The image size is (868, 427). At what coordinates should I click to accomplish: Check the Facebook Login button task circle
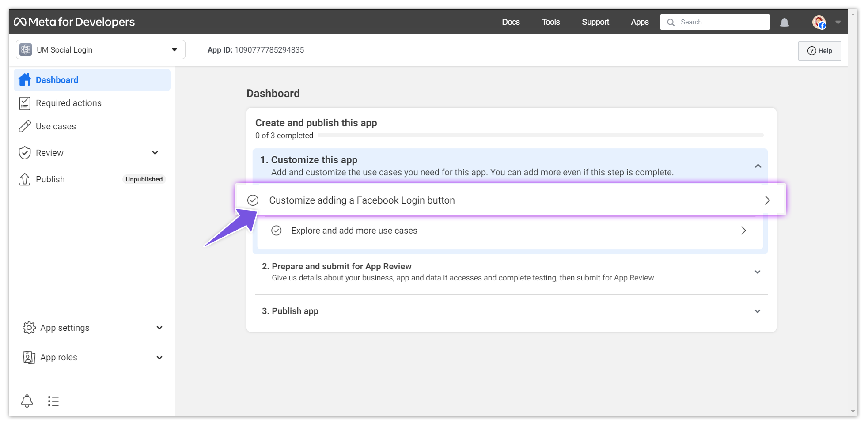tap(253, 200)
